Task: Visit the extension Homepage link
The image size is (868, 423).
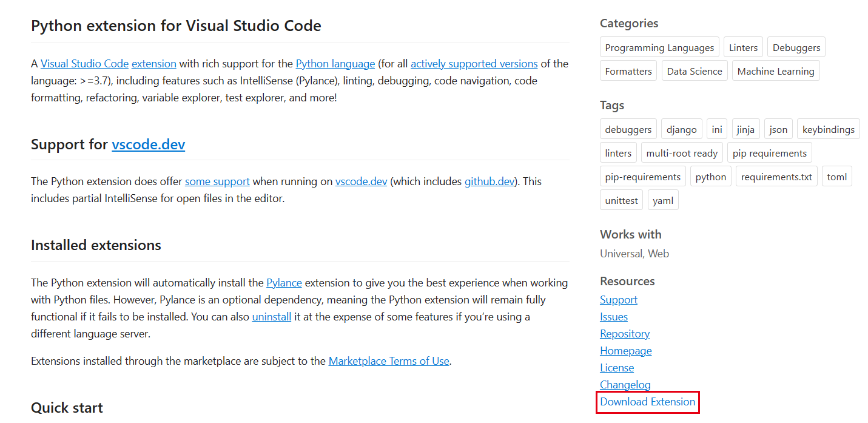Action: pyautogui.click(x=625, y=351)
